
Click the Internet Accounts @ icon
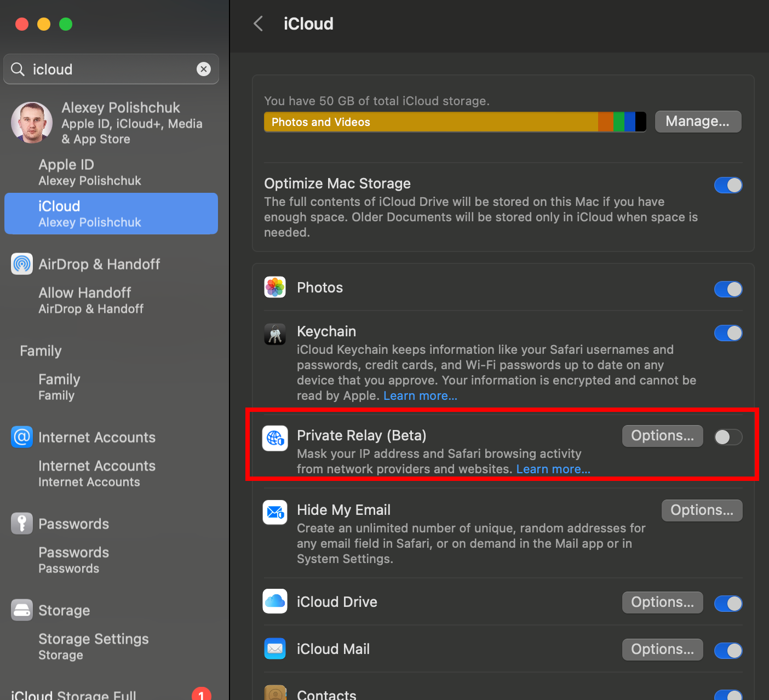click(x=22, y=437)
